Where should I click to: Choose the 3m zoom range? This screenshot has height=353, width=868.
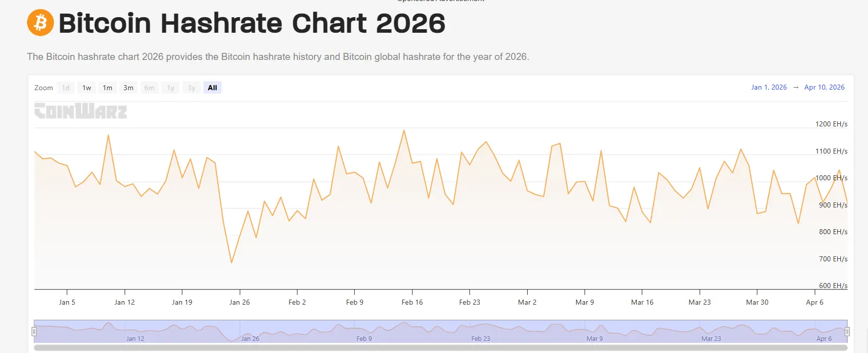click(x=128, y=88)
